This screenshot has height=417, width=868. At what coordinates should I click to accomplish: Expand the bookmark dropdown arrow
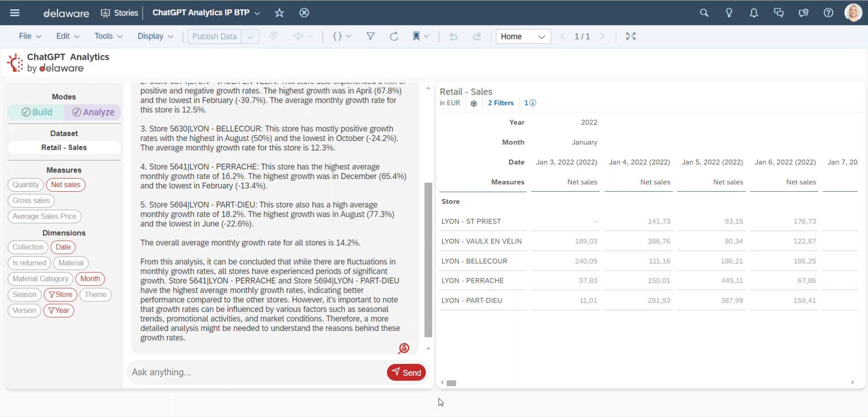tap(426, 36)
